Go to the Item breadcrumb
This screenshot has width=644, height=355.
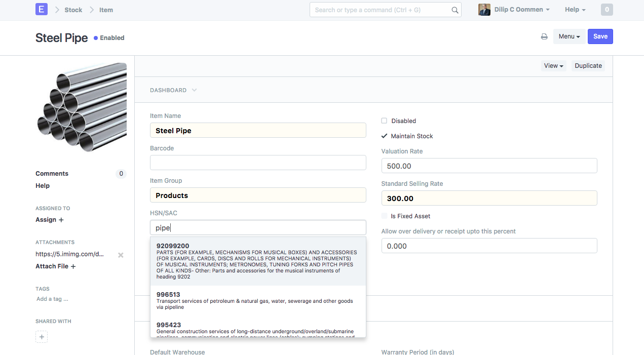[106, 10]
